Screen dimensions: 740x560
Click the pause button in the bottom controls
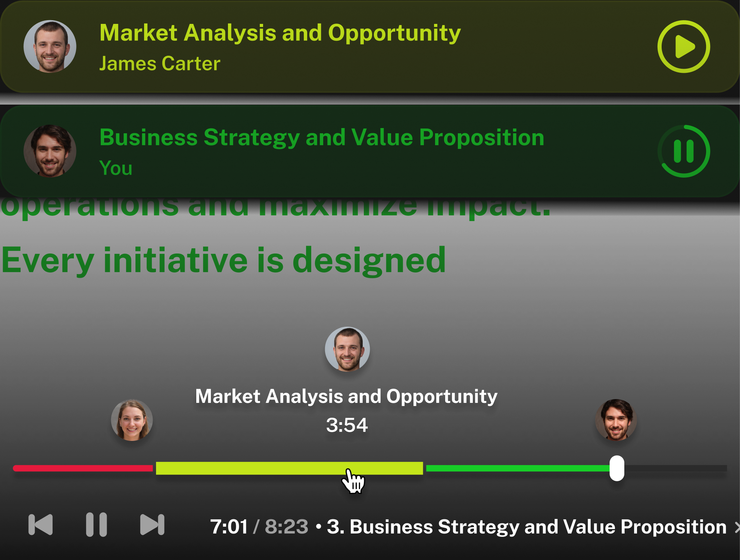(96, 525)
